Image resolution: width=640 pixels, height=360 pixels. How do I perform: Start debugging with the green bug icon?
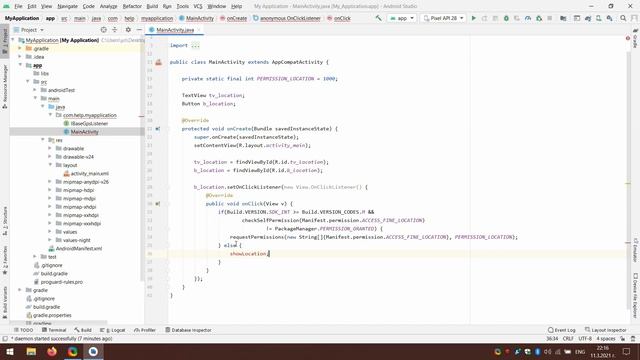(x=506, y=18)
